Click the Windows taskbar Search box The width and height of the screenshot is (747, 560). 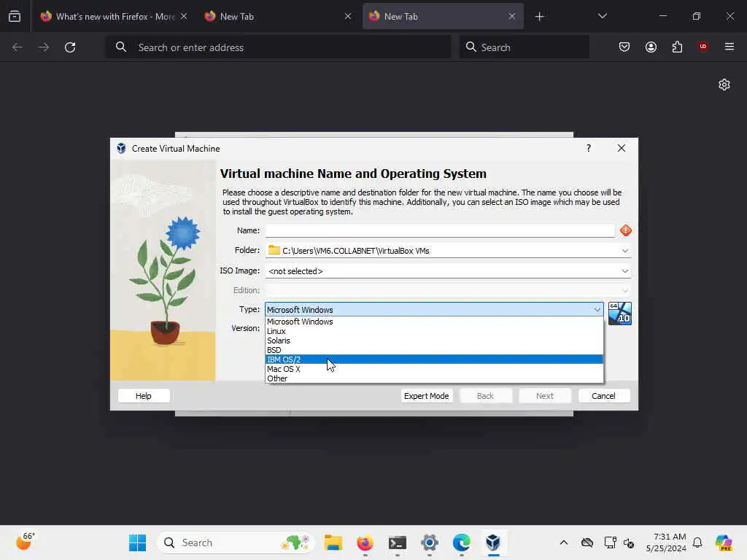click(235, 542)
